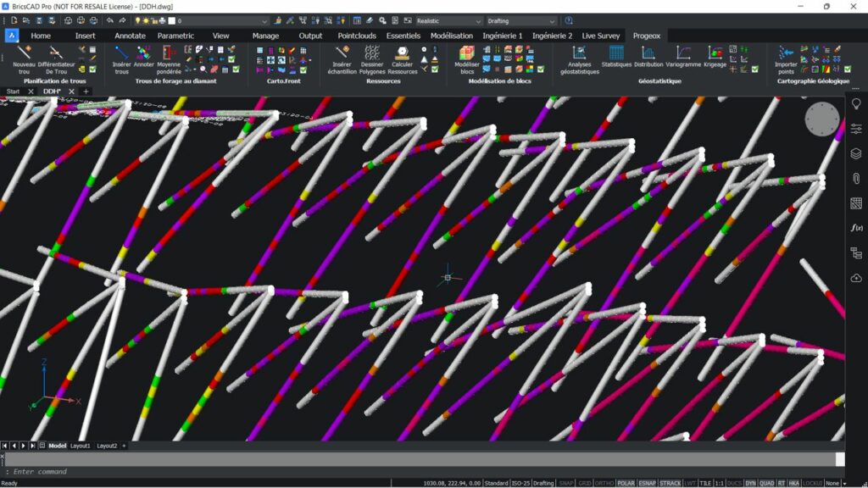Open the Distribution chart tool
Image resolution: width=868 pixels, height=488 pixels.
(x=648, y=57)
